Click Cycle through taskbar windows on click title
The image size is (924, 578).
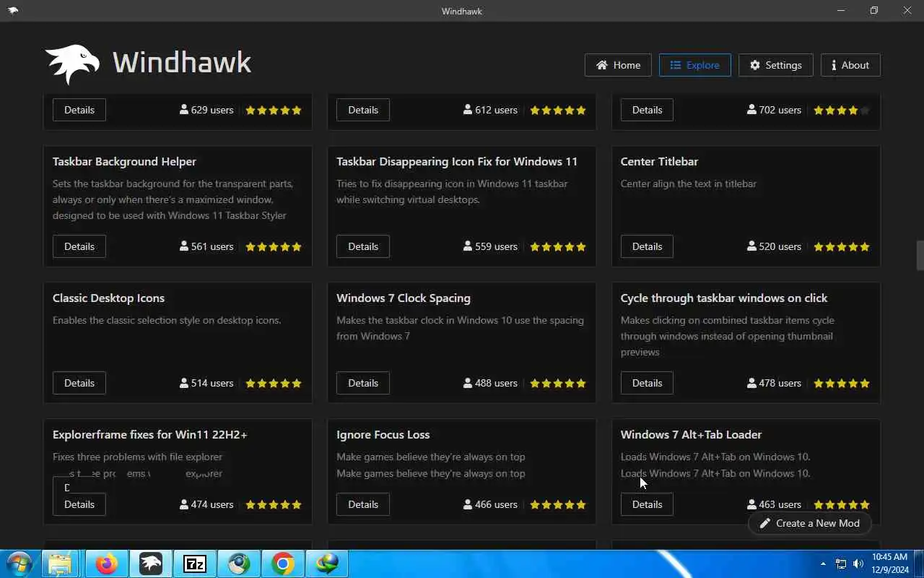pos(724,298)
